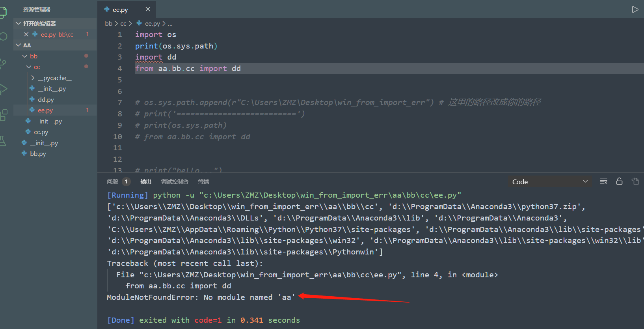644x329 pixels.
Task: Toggle the output scroll lock icon
Action: [x=619, y=181]
